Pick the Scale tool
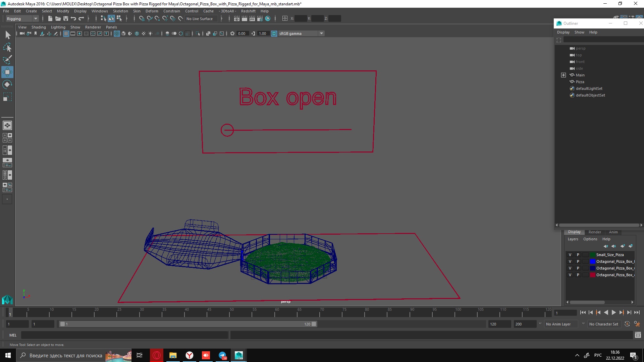The width and height of the screenshot is (644, 362). (7, 97)
